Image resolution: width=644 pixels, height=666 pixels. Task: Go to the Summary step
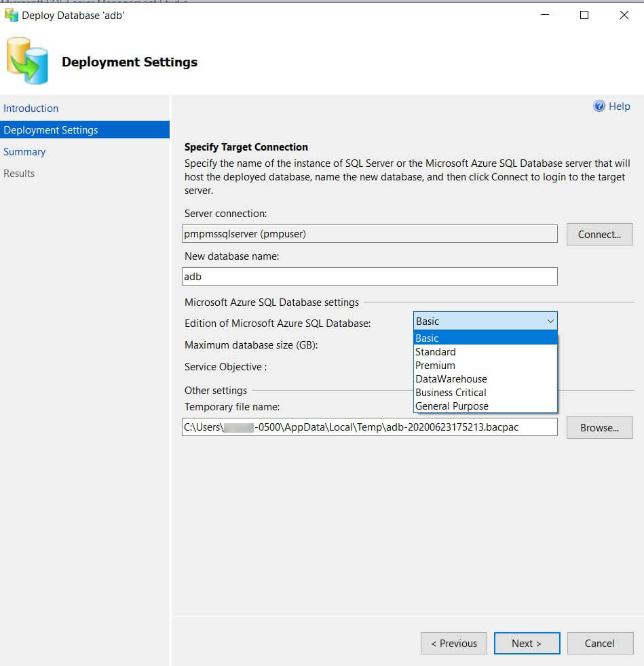(x=24, y=152)
